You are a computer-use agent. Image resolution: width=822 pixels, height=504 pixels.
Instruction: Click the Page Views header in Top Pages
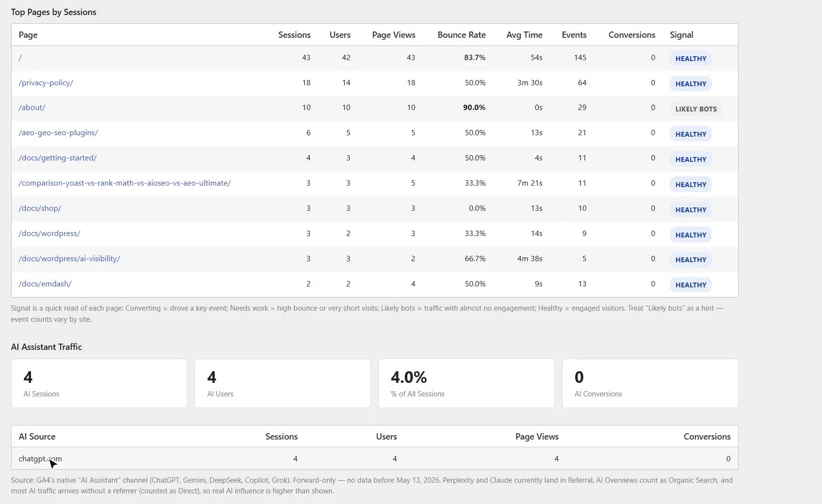(x=394, y=35)
